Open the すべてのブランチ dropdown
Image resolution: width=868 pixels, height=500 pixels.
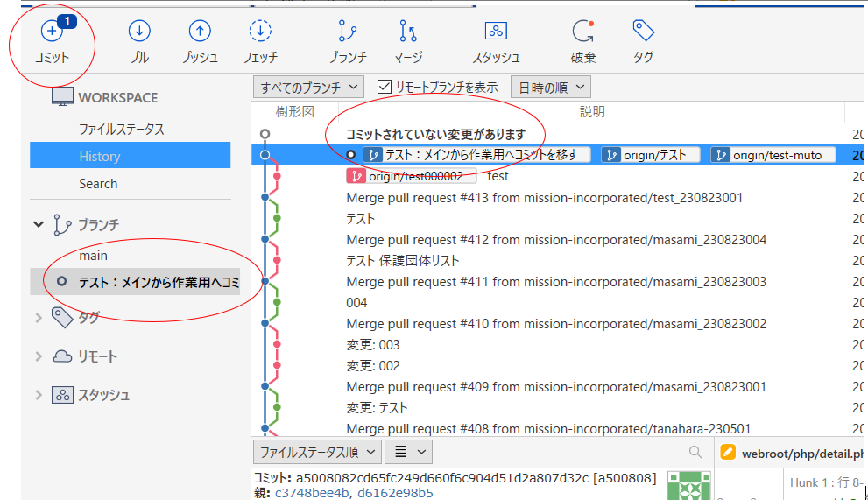click(x=308, y=87)
